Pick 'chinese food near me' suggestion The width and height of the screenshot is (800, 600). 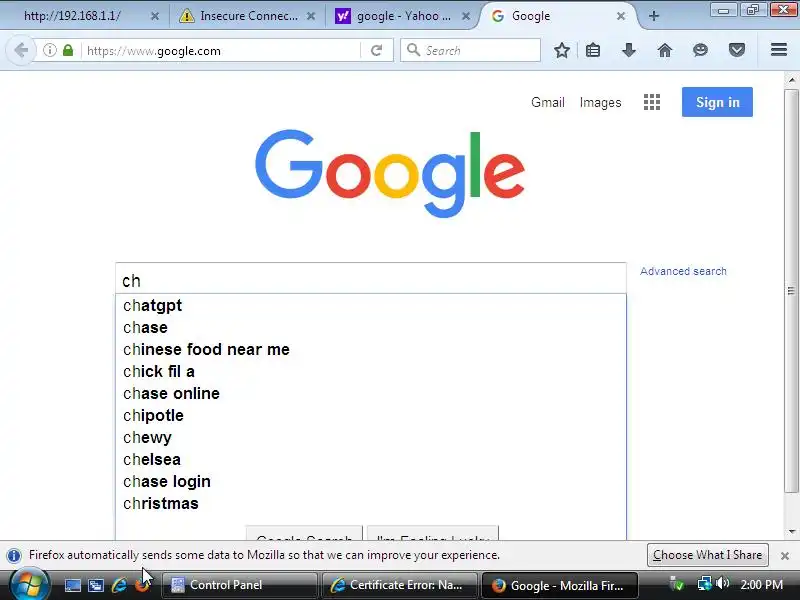[x=371, y=349]
